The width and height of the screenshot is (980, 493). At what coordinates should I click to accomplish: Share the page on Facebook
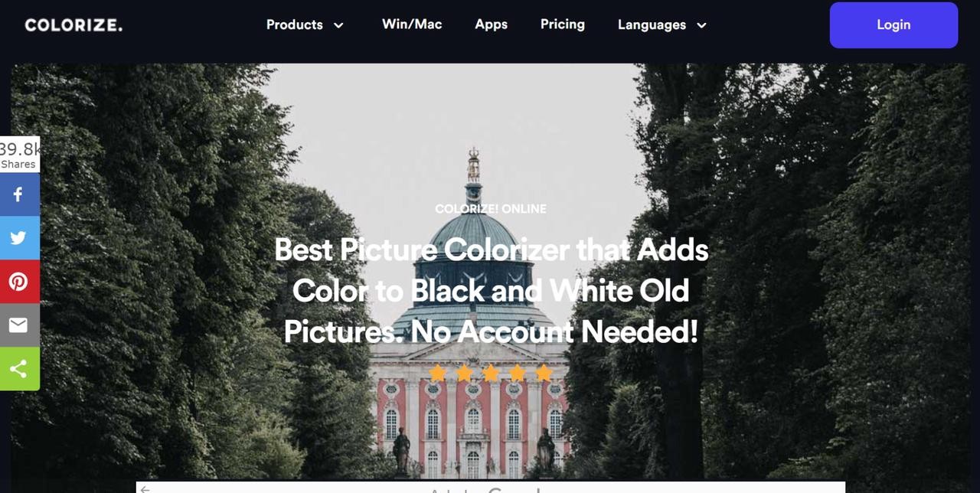click(x=19, y=194)
